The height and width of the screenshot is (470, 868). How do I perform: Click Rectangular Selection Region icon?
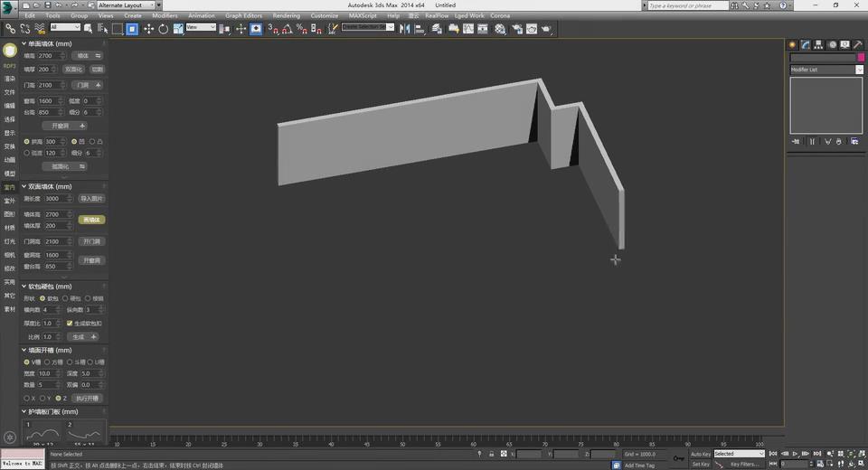click(118, 29)
